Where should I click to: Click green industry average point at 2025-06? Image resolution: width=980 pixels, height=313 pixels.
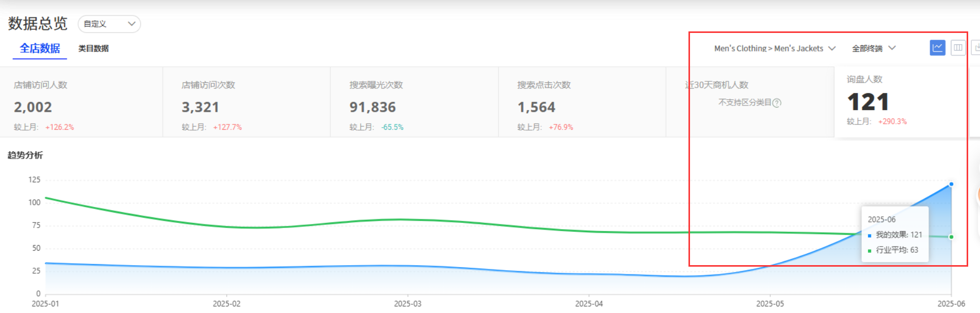(951, 237)
